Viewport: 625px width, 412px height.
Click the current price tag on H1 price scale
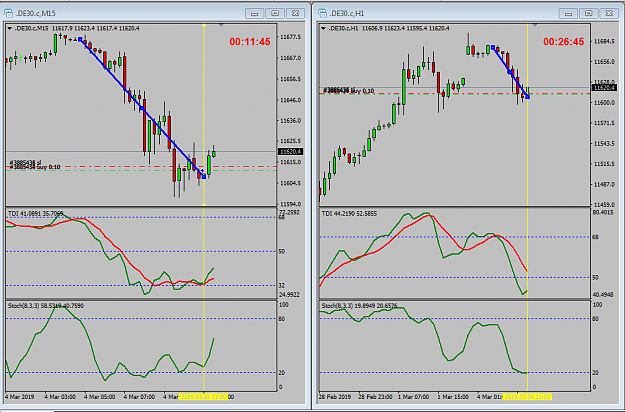pyautogui.click(x=604, y=88)
